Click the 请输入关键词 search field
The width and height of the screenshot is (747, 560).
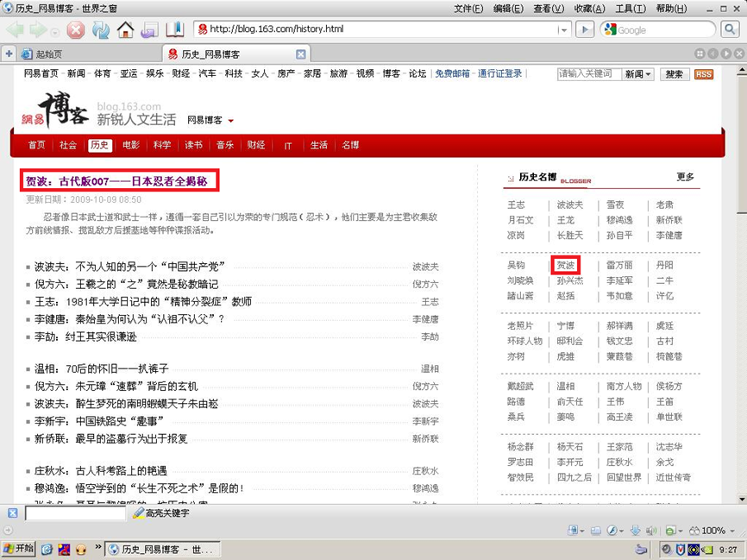[x=589, y=74]
